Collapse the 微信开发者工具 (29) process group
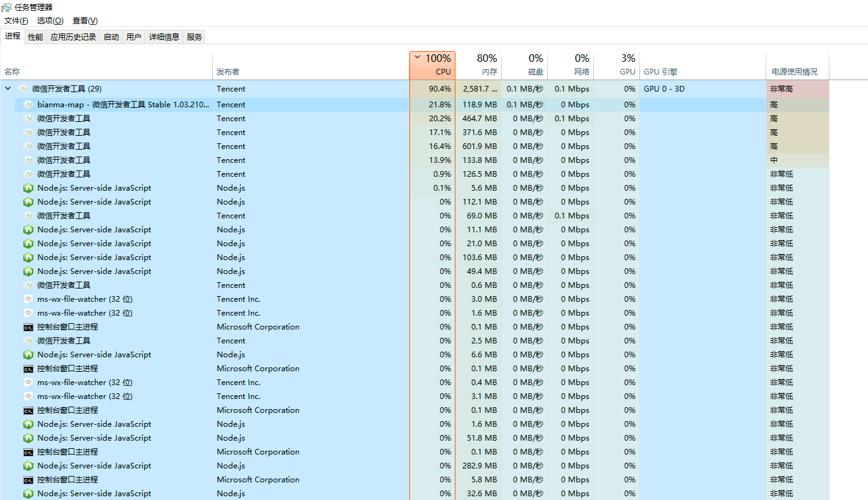 tap(8, 89)
